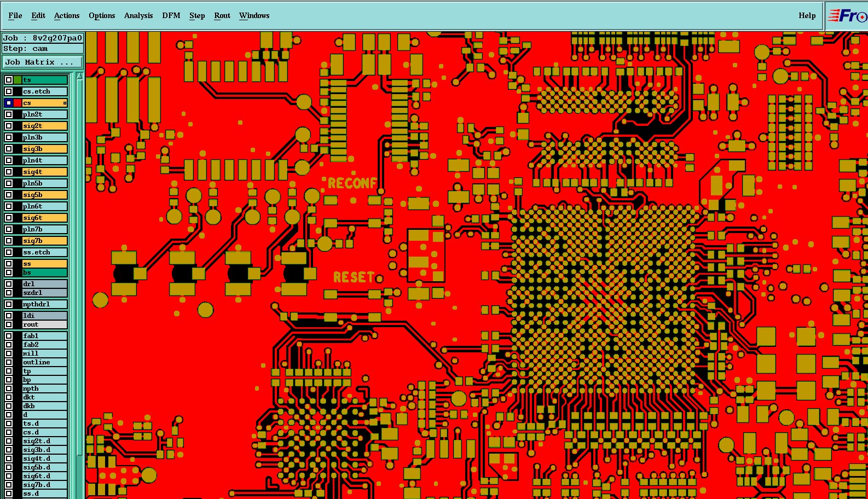
Task: Select the ss layer name
Action: [45, 264]
